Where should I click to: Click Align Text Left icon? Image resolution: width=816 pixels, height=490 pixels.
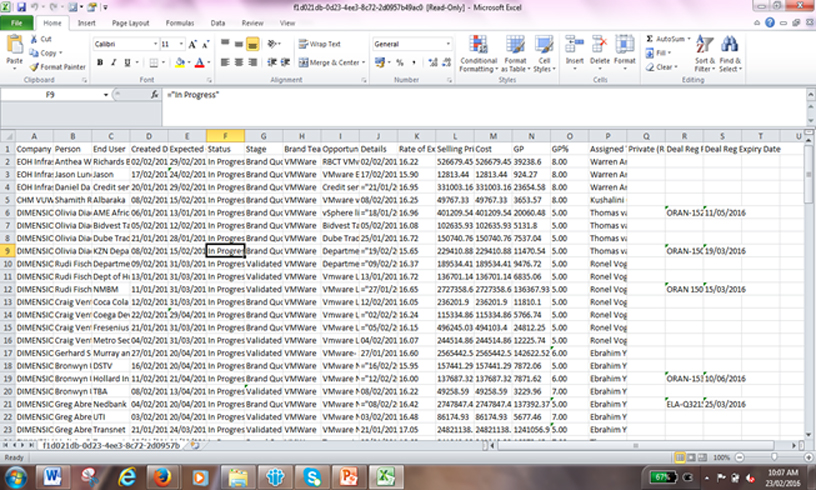tap(225, 62)
